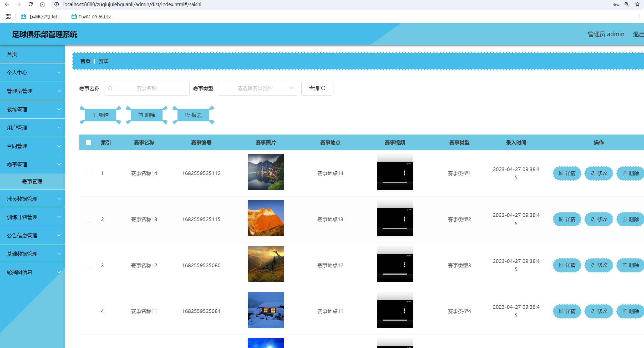
Task: Expand 个人中心 sidebar menu
Action: 32,73
